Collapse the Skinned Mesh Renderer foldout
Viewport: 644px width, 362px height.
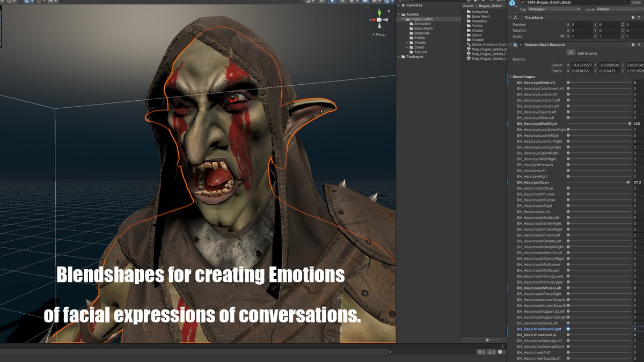(x=510, y=45)
